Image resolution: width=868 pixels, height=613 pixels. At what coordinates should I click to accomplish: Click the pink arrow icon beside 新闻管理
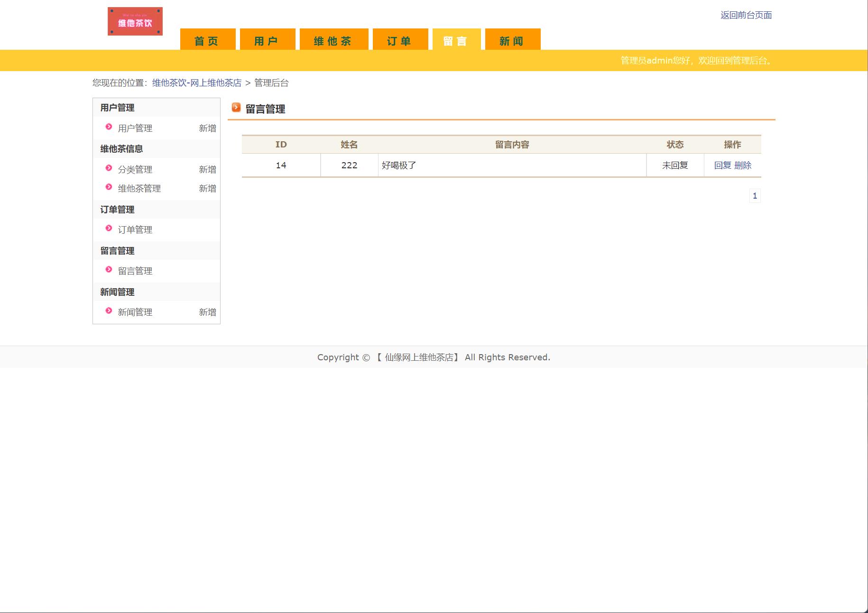[109, 311]
